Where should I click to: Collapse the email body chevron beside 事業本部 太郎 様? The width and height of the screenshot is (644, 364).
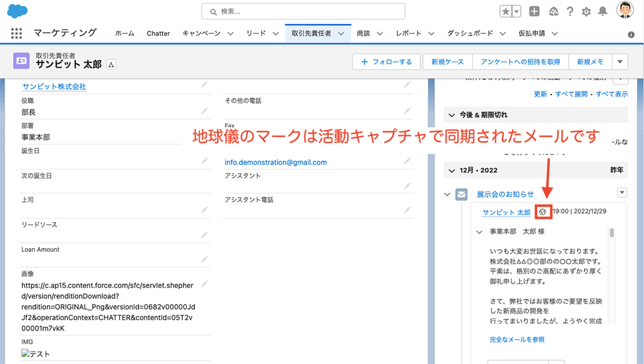(x=479, y=232)
